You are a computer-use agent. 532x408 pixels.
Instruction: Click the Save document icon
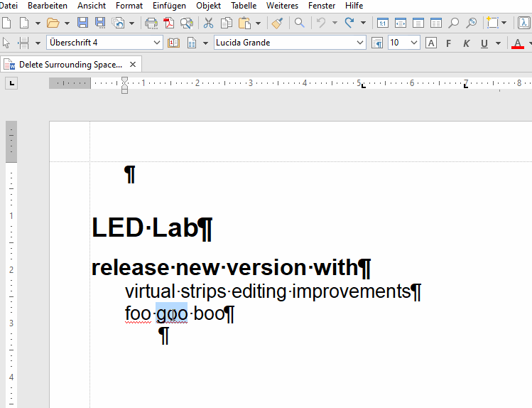(82, 23)
